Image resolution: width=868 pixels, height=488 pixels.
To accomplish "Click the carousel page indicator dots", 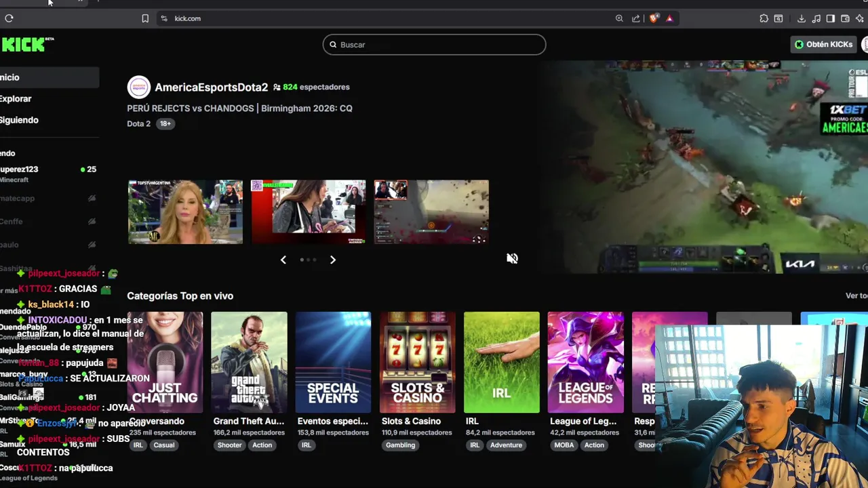I will click(308, 260).
